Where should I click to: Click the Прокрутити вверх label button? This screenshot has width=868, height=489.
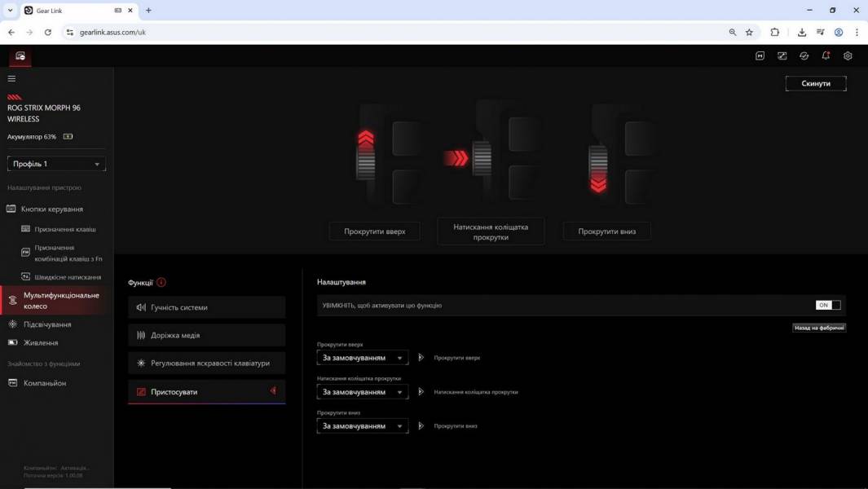pos(375,231)
